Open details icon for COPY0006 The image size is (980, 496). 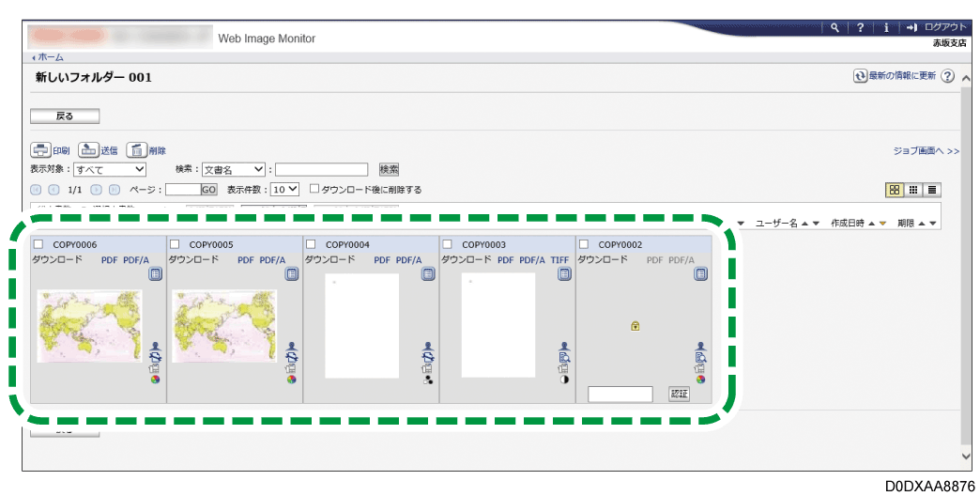156,274
